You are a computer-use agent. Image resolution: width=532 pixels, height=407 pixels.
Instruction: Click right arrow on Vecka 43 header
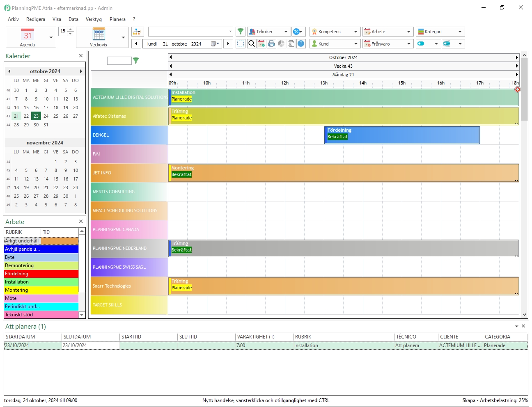click(517, 66)
